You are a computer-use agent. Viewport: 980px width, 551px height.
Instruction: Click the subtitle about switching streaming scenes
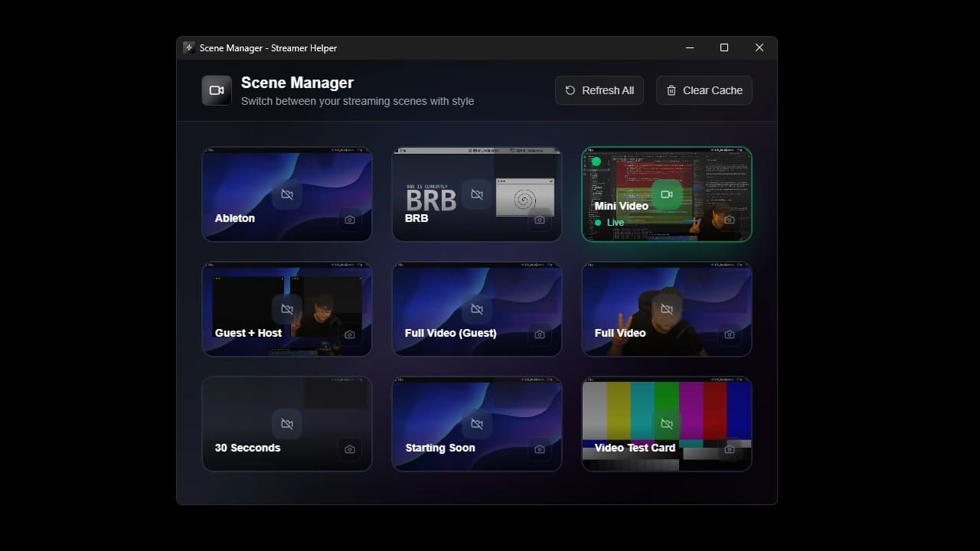click(358, 101)
